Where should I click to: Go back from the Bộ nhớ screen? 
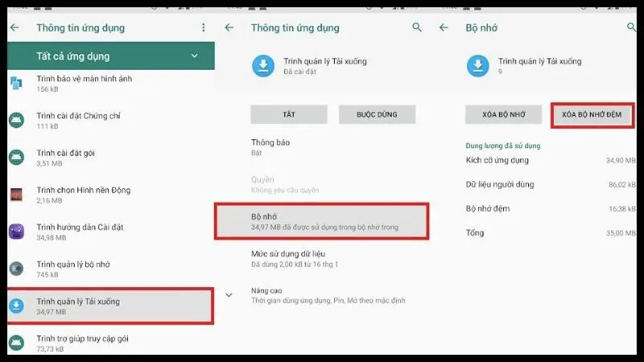pos(444,27)
